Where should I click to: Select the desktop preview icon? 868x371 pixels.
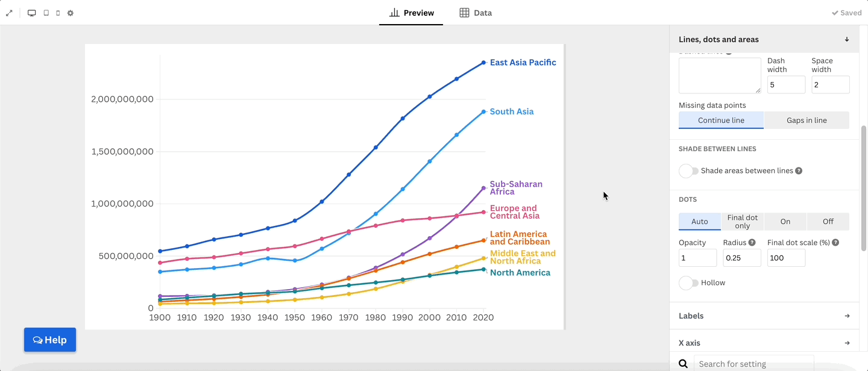(32, 13)
